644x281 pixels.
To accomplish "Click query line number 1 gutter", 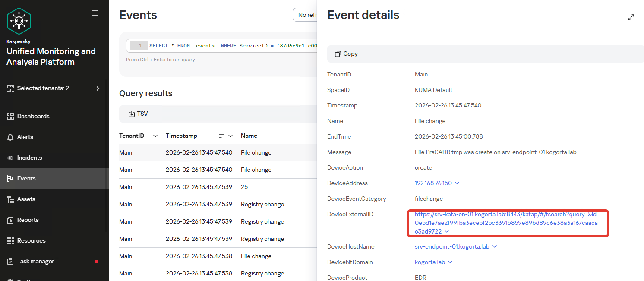I will coord(139,46).
